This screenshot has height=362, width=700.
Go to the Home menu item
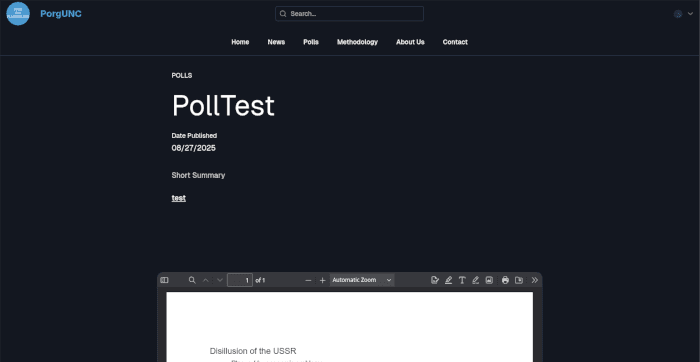coord(240,42)
